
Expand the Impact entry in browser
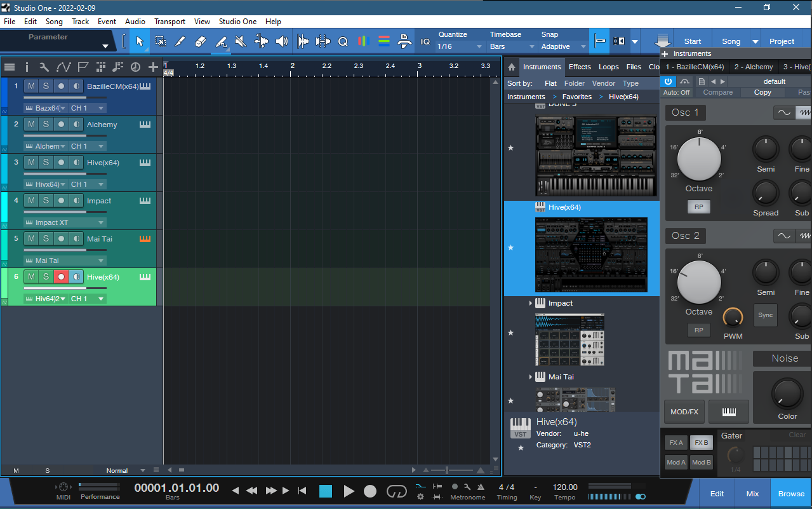(531, 304)
